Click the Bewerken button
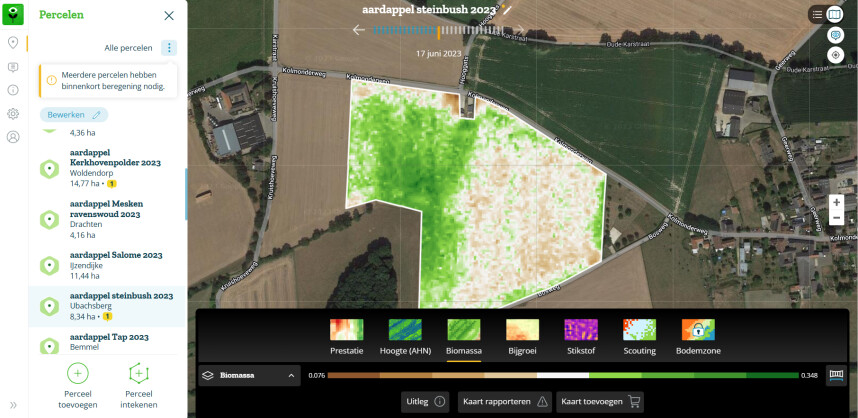Viewport: 858px width, 418px height. click(73, 115)
